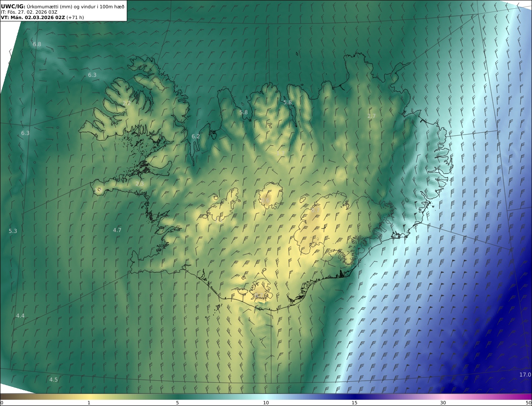Click the 2.7 value in northeast Iceland
Viewport: 532px width, 406px height.
[372, 116]
